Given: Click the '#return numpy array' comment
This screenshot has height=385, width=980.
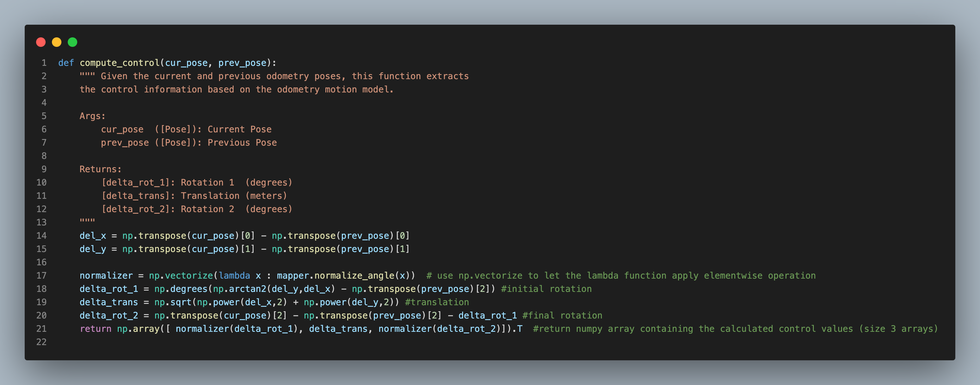Looking at the screenshot, I should [x=735, y=329].
